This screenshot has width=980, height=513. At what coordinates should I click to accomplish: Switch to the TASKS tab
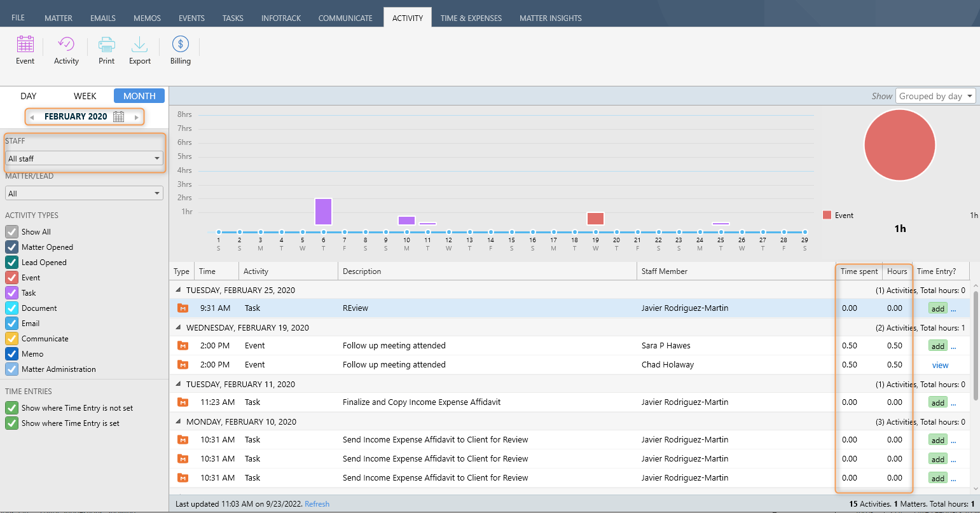point(233,18)
